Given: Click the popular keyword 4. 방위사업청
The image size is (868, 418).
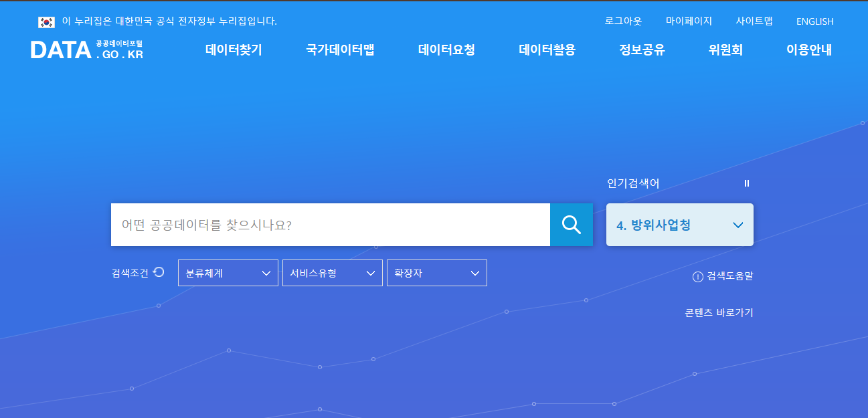Looking at the screenshot, I should click(x=653, y=225).
